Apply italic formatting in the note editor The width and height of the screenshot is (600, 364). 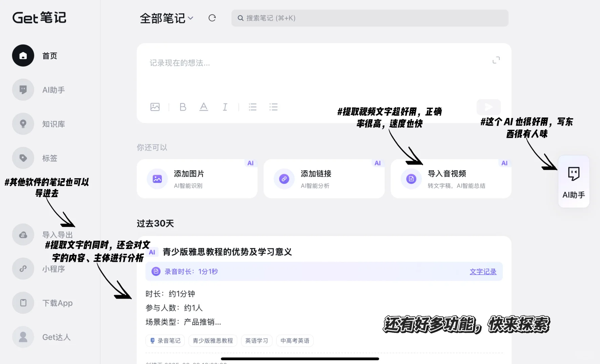pos(225,107)
